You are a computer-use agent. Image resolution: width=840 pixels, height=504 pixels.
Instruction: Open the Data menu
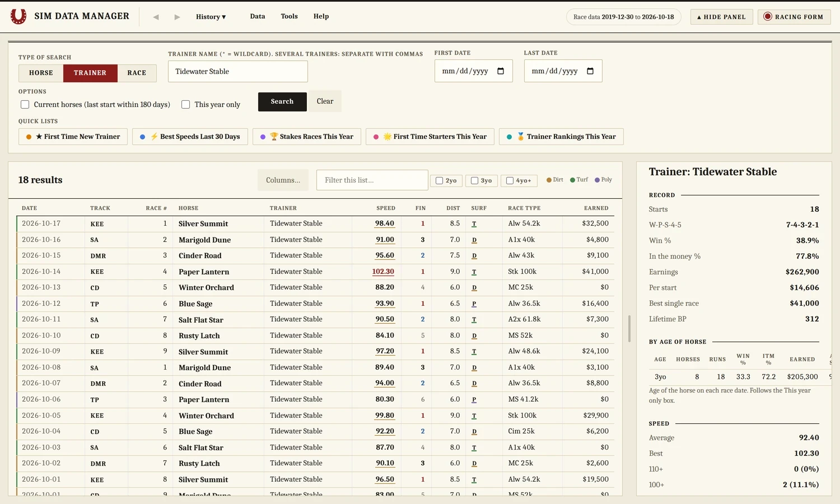258,16
